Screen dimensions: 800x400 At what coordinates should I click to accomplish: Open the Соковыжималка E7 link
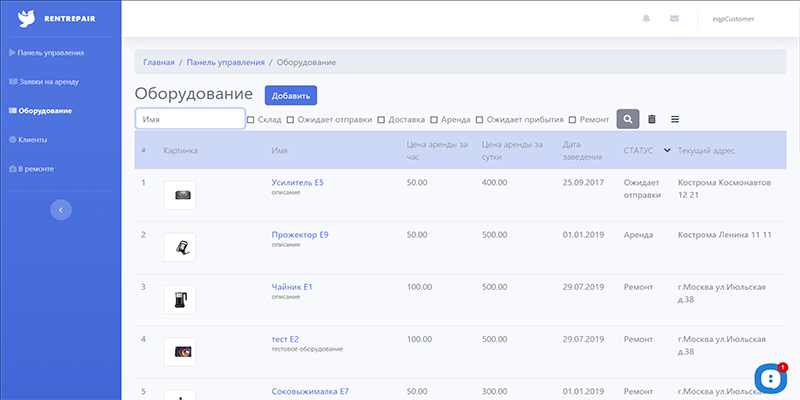click(x=310, y=391)
